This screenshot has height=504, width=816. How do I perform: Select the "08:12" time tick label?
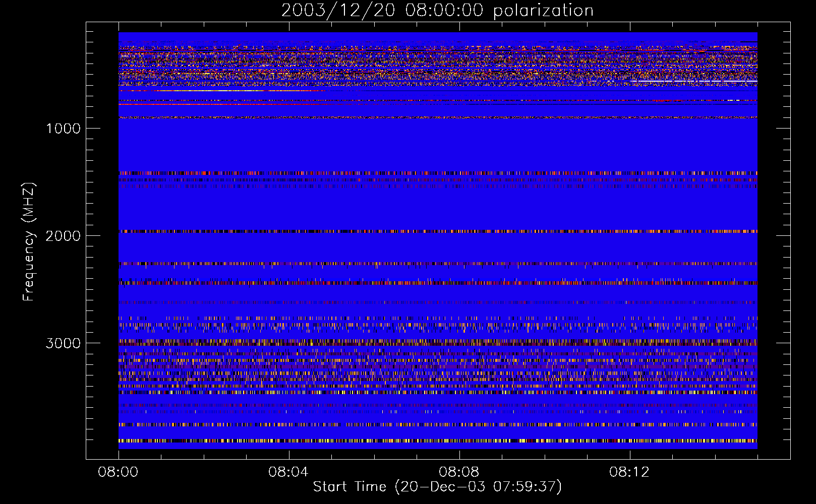click(629, 472)
